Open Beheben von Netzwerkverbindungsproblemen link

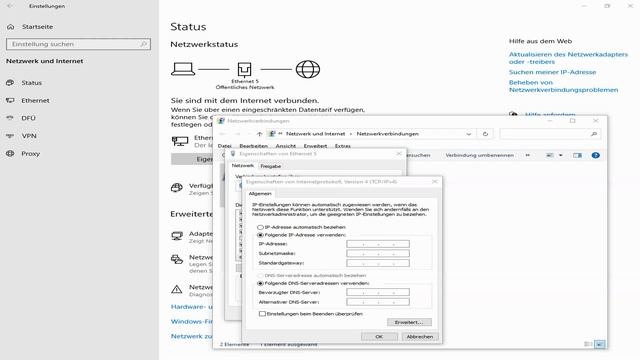tap(563, 86)
